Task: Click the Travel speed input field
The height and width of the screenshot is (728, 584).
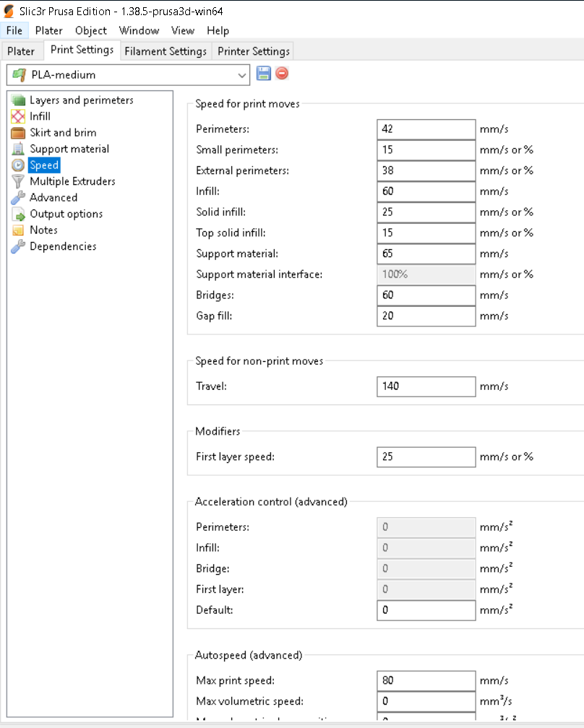Action: click(x=426, y=386)
